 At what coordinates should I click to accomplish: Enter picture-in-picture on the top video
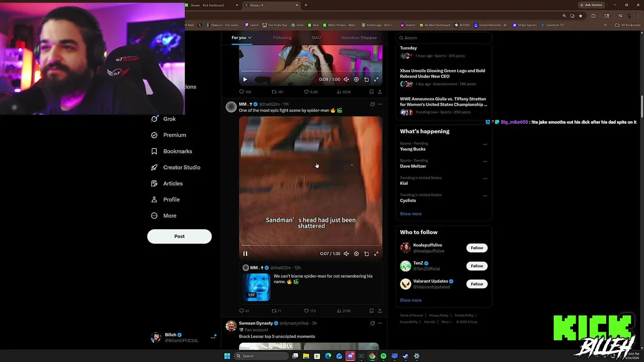pyautogui.click(x=366, y=79)
